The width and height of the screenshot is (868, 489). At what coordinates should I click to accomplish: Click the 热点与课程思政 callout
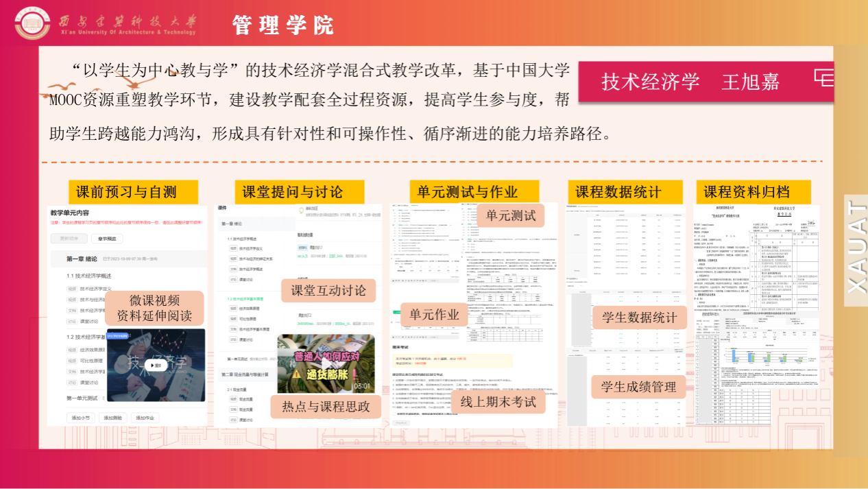pyautogui.click(x=326, y=406)
